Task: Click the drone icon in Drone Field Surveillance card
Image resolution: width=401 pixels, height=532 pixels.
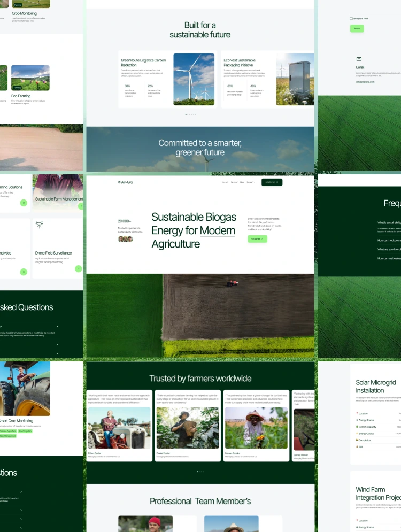Action: [39, 224]
